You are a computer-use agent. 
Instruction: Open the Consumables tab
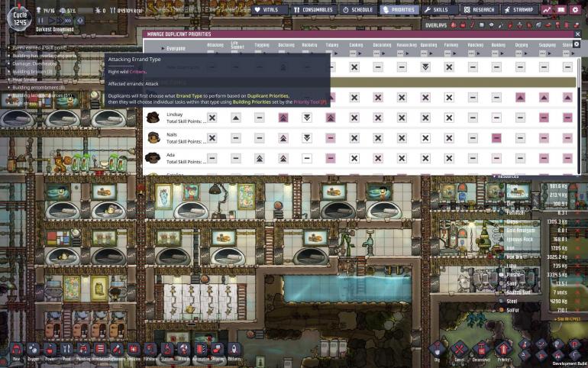click(314, 10)
